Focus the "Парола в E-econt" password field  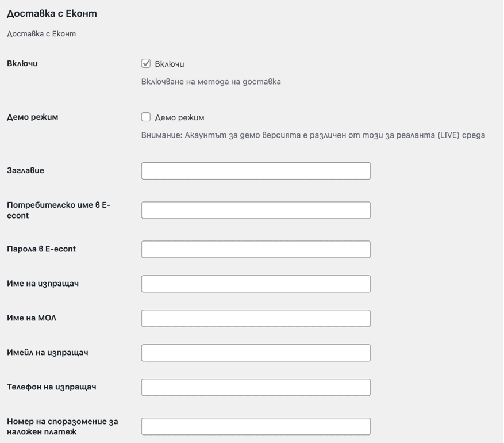pyautogui.click(x=256, y=249)
